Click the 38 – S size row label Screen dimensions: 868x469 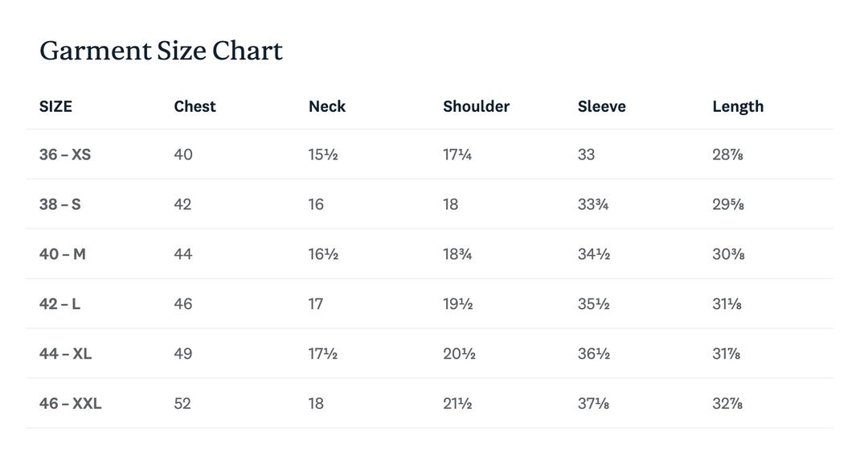click(x=60, y=204)
